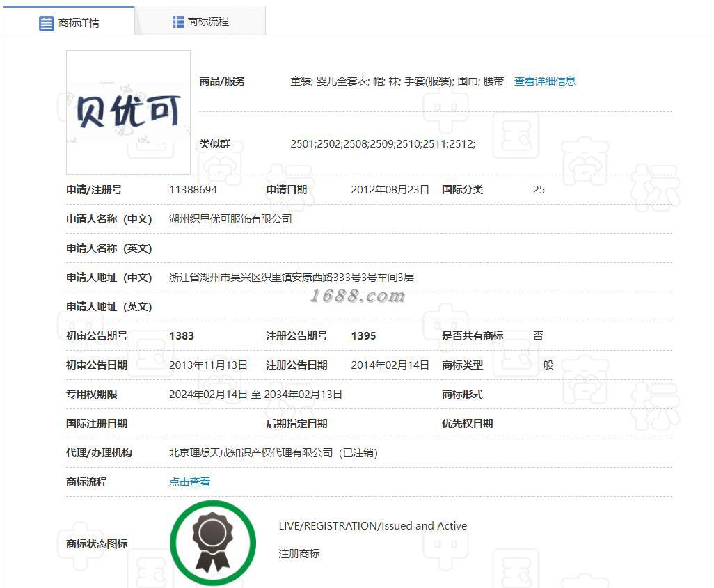Select the exclusive right period 2024年02月14日 至 2034年02月13日

coord(255,394)
